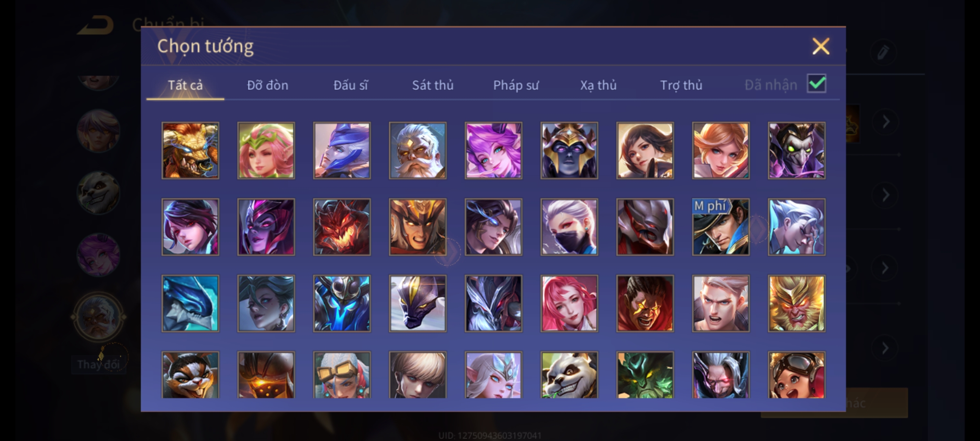
Task: Toggle the Đã nhận checkbox
Action: [817, 84]
